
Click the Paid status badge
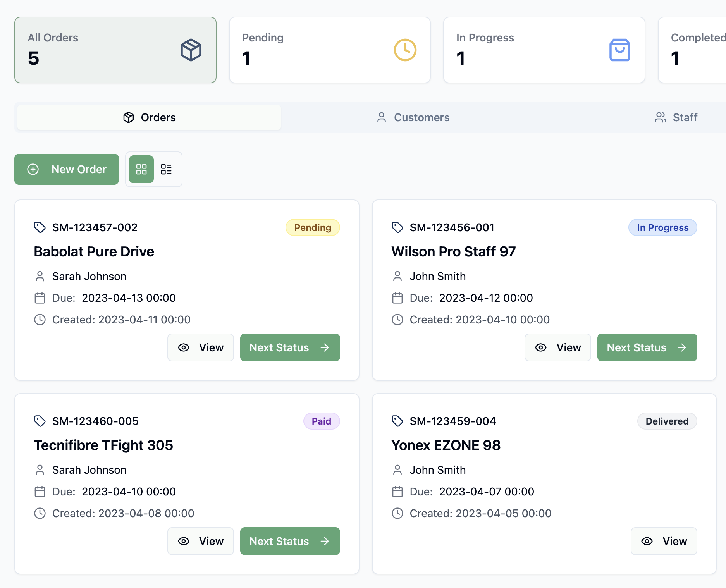[322, 421]
